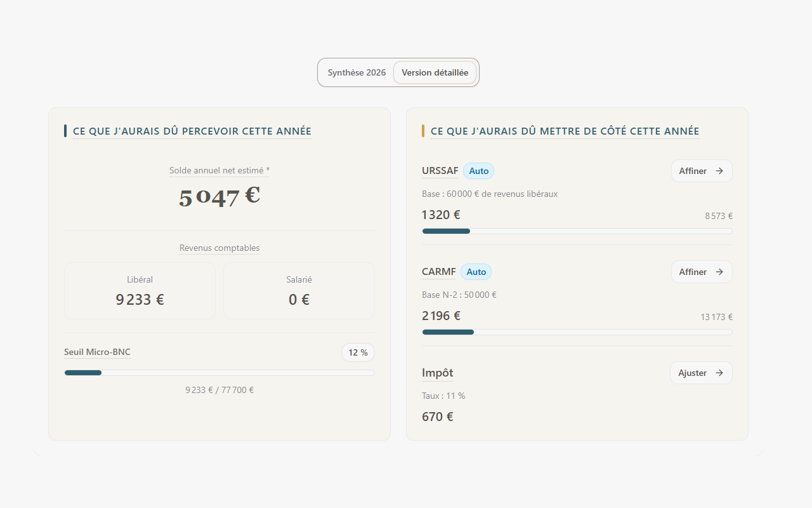The width and height of the screenshot is (812, 508).
Task: Toggle the Auto badge next to CARMF
Action: click(x=476, y=272)
